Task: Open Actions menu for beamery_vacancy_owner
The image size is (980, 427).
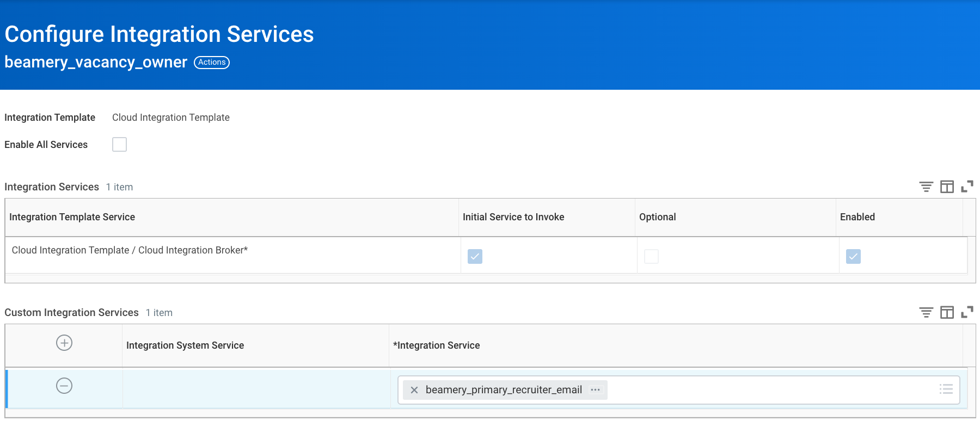Action: coord(212,63)
